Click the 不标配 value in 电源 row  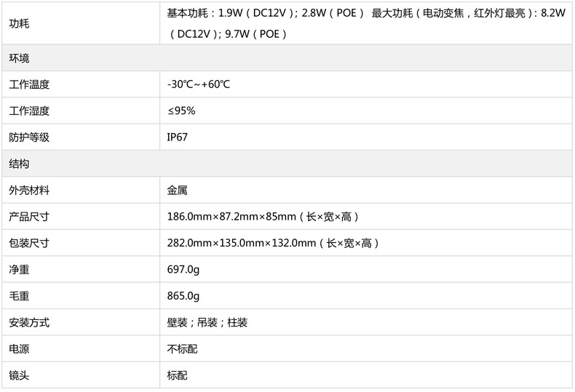[x=183, y=349]
